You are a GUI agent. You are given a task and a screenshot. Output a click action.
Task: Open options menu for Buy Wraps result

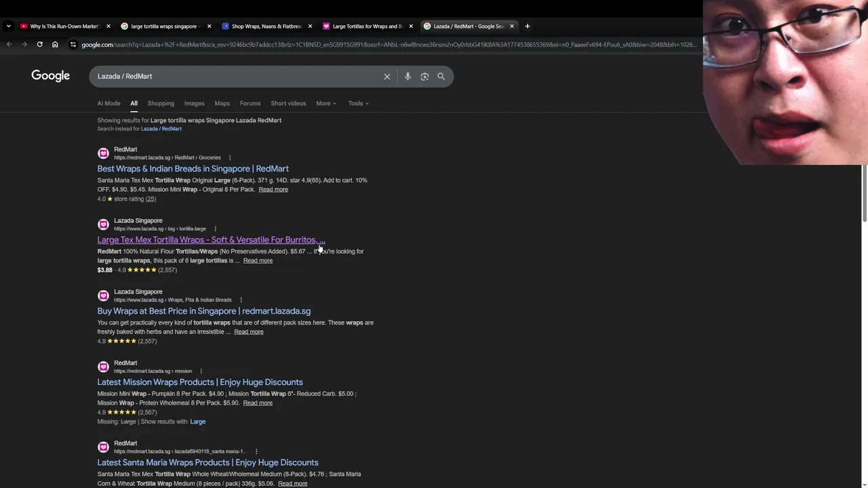coord(241,300)
